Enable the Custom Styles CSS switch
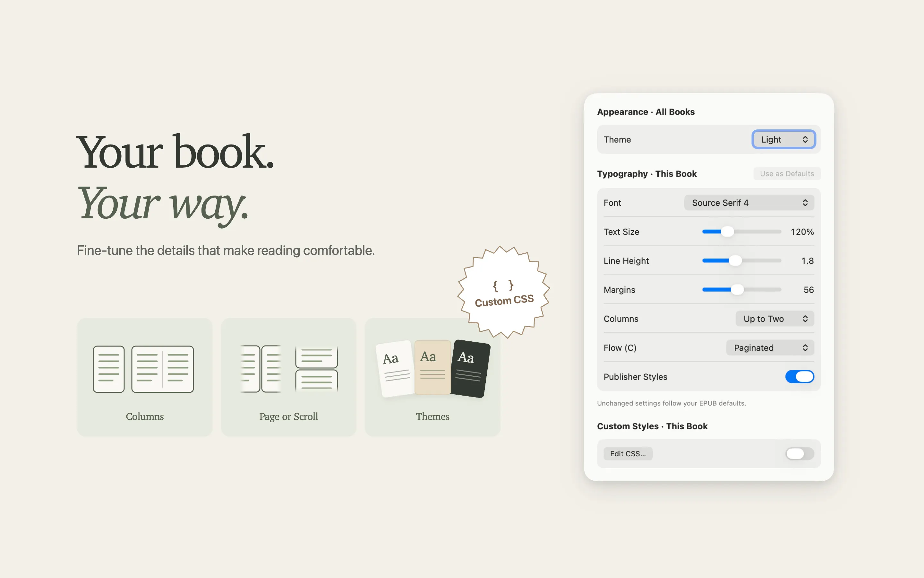This screenshot has height=578, width=924. 800,454
